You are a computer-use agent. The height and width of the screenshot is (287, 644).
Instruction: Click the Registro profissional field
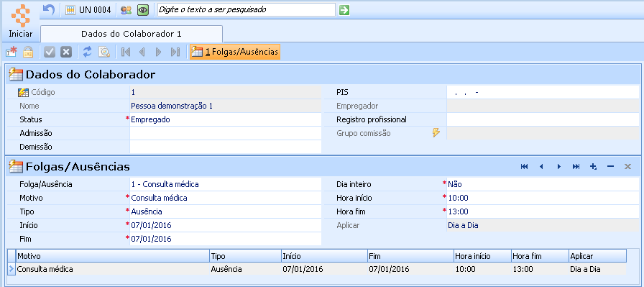(543, 119)
